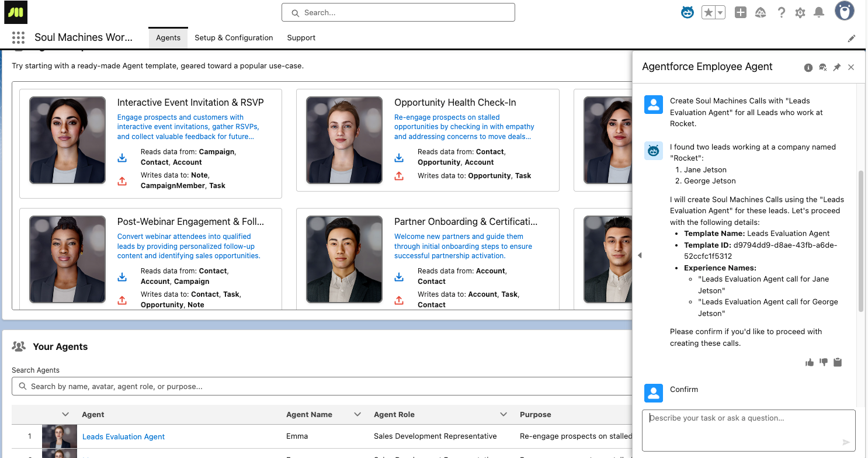Click the pencil edit navigation icon

click(852, 38)
